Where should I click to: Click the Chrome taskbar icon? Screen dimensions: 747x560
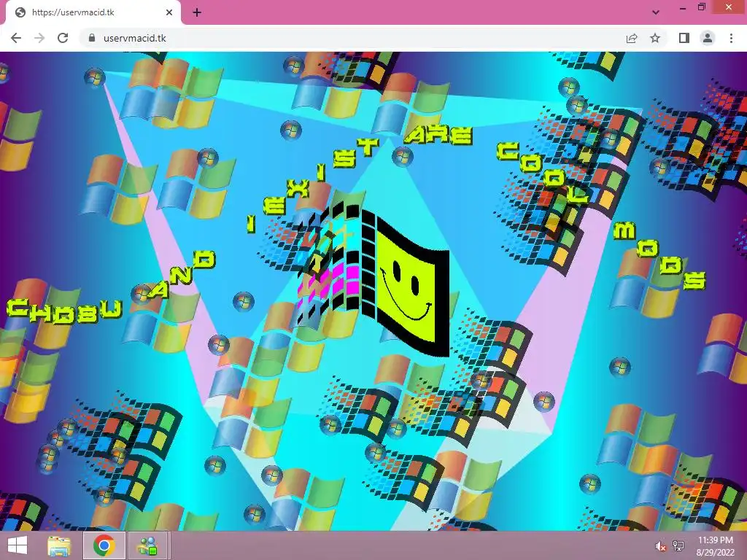104,545
